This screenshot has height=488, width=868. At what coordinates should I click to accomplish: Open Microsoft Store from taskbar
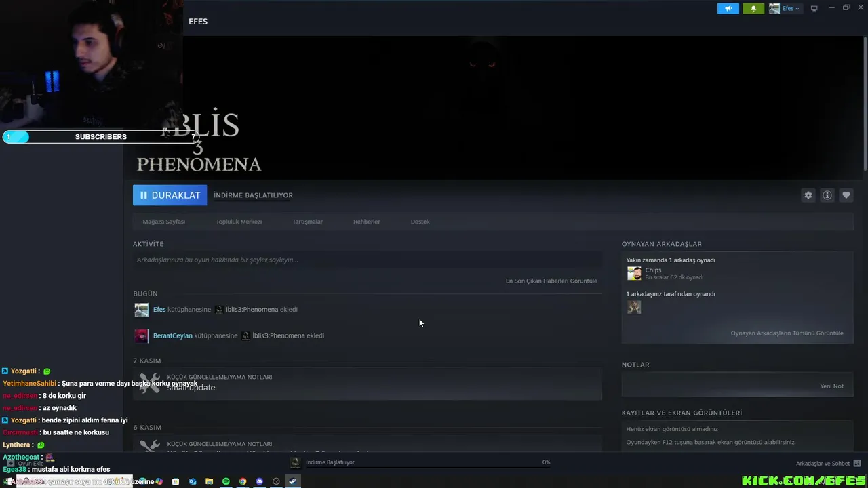coord(176,481)
